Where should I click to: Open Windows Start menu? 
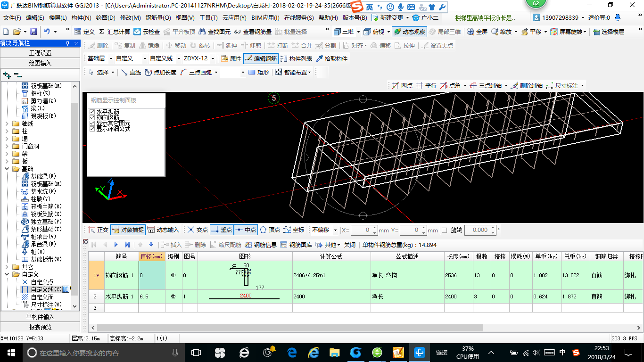[11, 352]
